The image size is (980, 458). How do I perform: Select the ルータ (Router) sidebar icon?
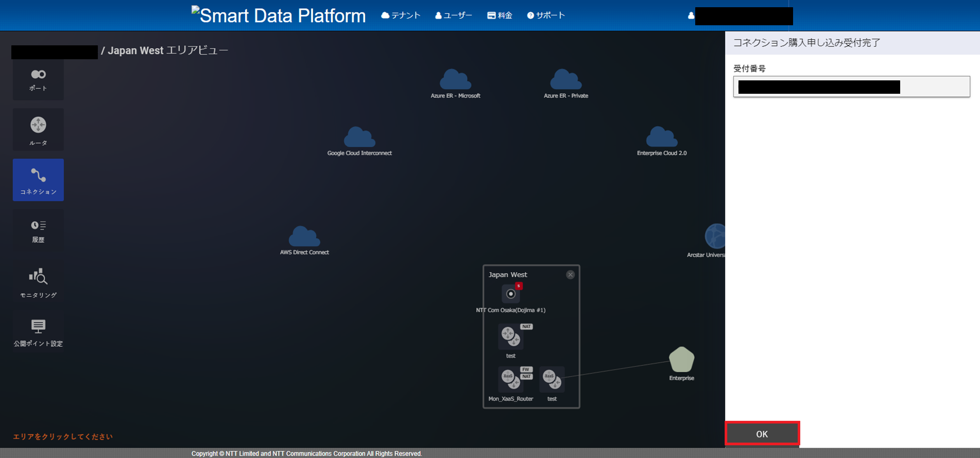pos(38,130)
